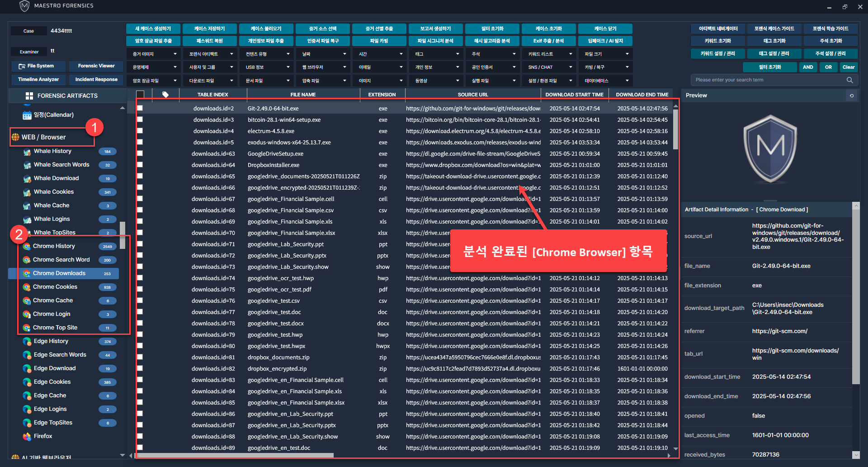Open the SNS / CHAT filter dropdown

tap(550, 67)
